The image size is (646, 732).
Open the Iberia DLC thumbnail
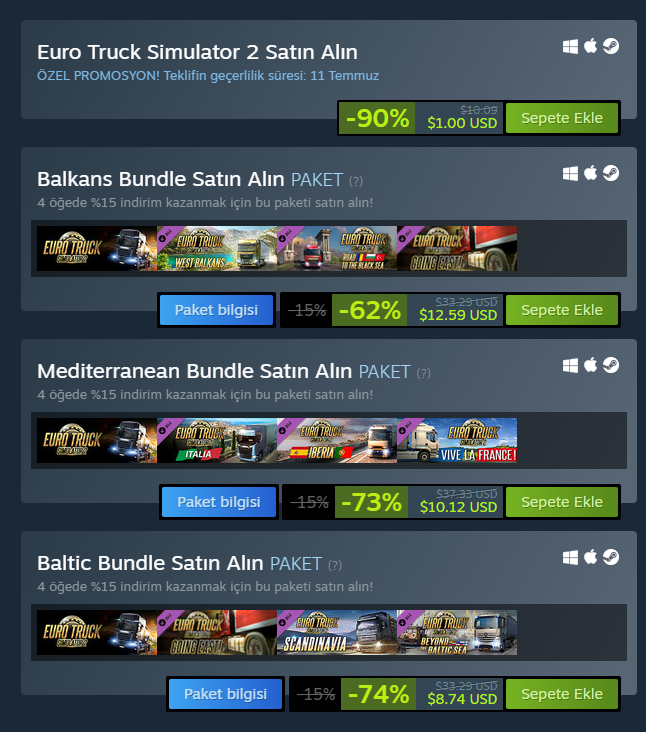(337, 441)
